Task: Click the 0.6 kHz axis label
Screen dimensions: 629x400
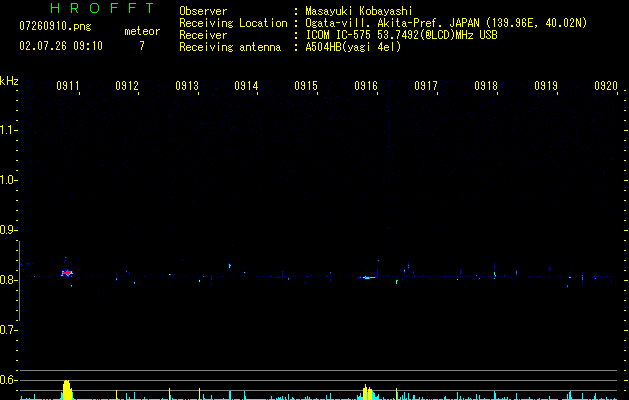Action: point(8,380)
